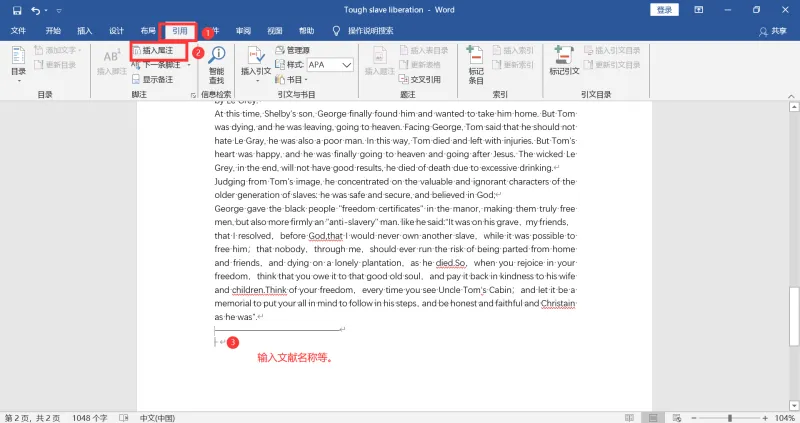Screen dimensions: 800x423
Task: Click the 共享 share button
Action: click(773, 31)
